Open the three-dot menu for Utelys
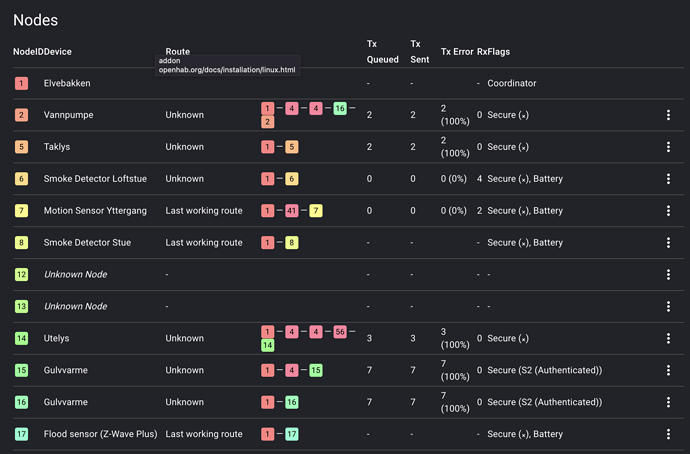The image size is (690, 454). coord(668,339)
